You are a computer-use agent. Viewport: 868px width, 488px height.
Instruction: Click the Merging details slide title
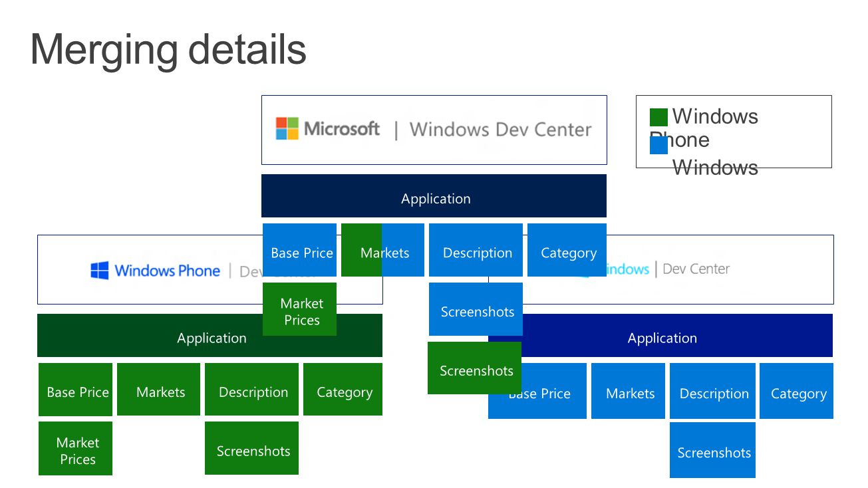pyautogui.click(x=168, y=49)
